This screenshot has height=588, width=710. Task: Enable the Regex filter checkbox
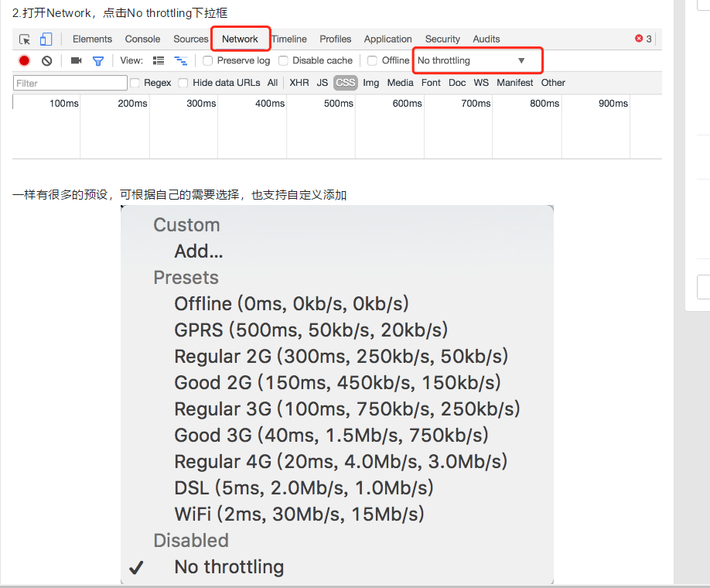coord(135,83)
